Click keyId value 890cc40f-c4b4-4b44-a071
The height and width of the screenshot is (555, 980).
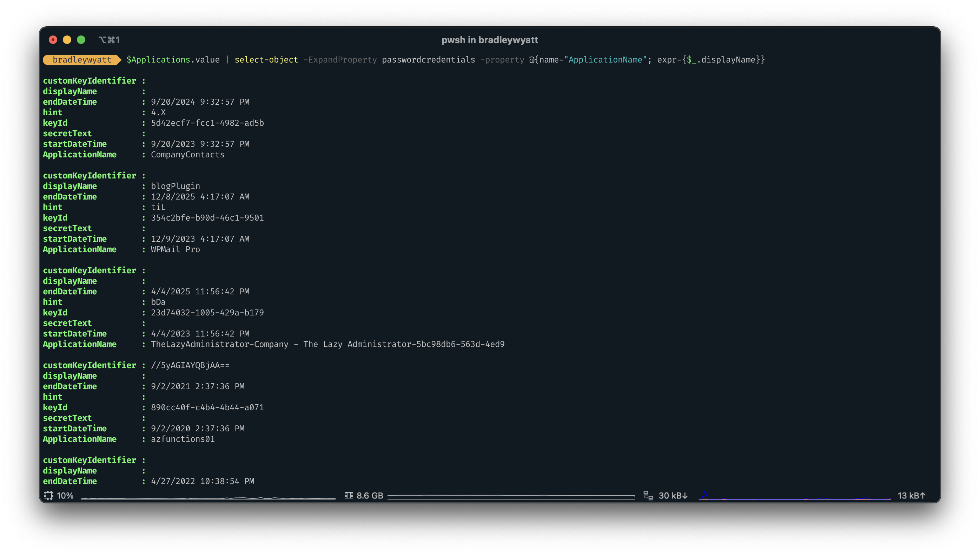point(207,407)
